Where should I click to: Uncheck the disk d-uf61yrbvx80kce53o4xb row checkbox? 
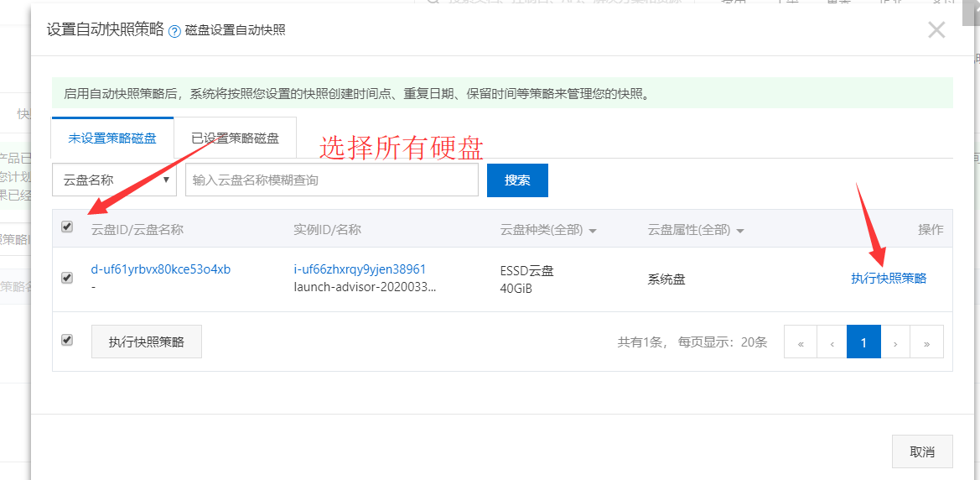click(x=67, y=278)
